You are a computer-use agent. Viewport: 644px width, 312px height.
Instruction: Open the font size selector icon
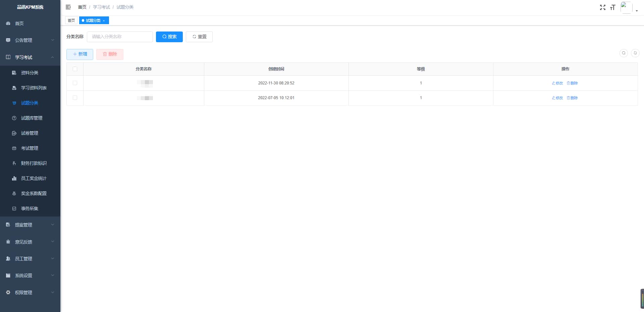[613, 7]
